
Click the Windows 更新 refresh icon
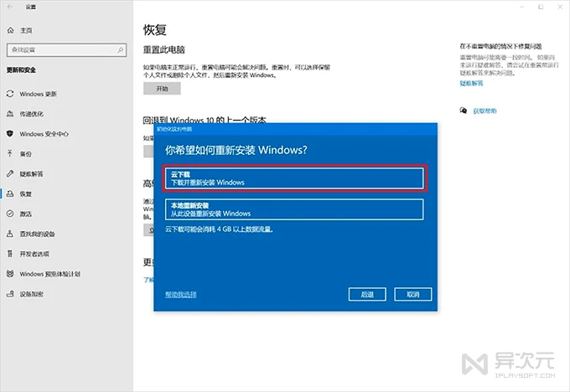pyautogui.click(x=10, y=94)
